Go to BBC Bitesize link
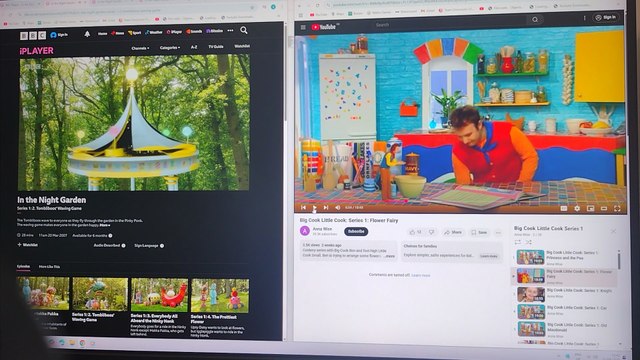The height and width of the screenshot is (360, 640). pos(214,31)
